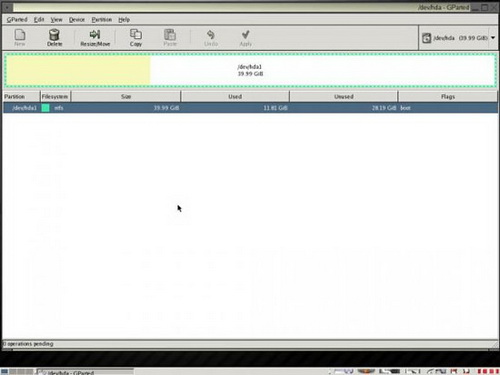Image resolution: width=500 pixels, height=375 pixels.
Task: Click the ntfs filesystem label in row
Action: pos(59,108)
